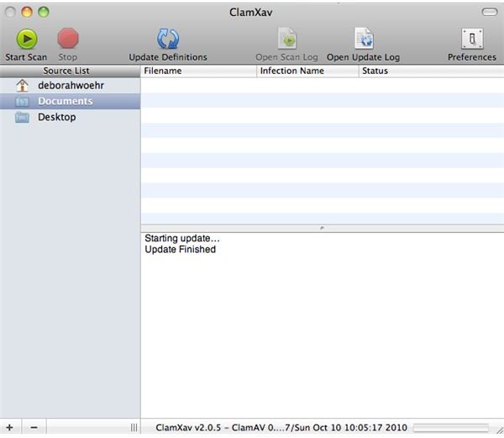The image size is (504, 438).
Task: Sort by the Infection Name column
Action: point(307,71)
